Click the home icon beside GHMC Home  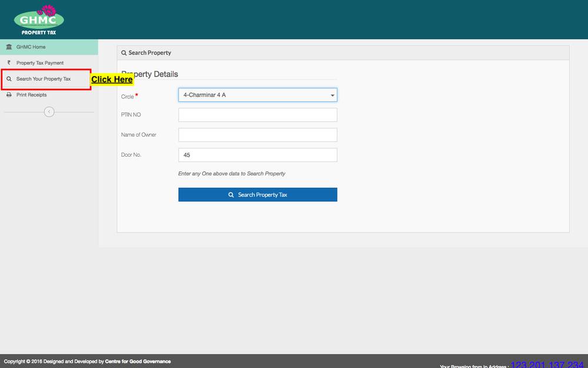(x=9, y=47)
